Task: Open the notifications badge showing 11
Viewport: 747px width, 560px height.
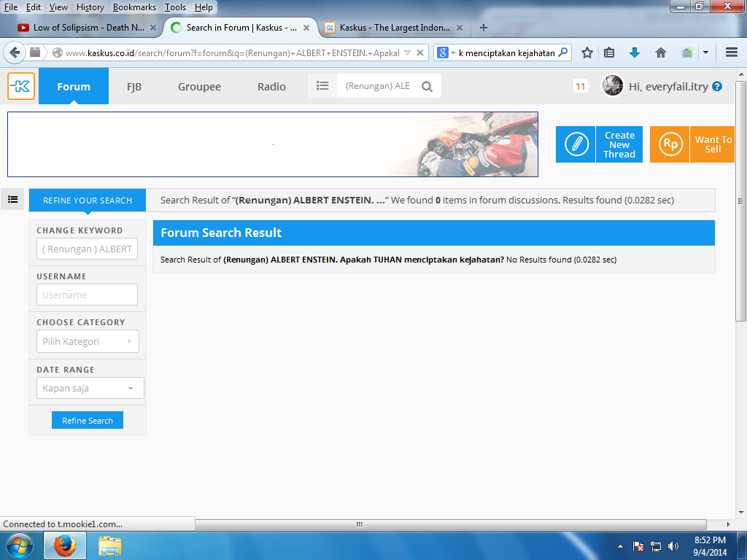Action: point(580,86)
